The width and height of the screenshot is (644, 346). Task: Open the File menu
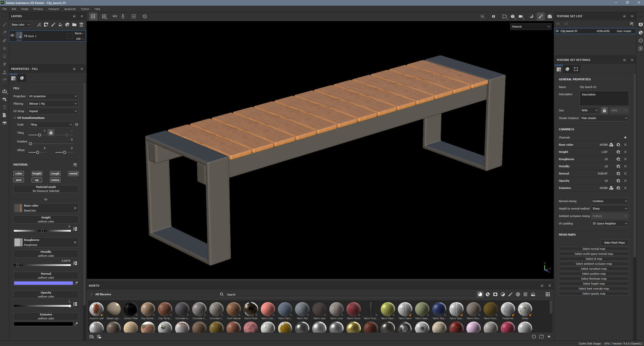[x=4, y=9]
